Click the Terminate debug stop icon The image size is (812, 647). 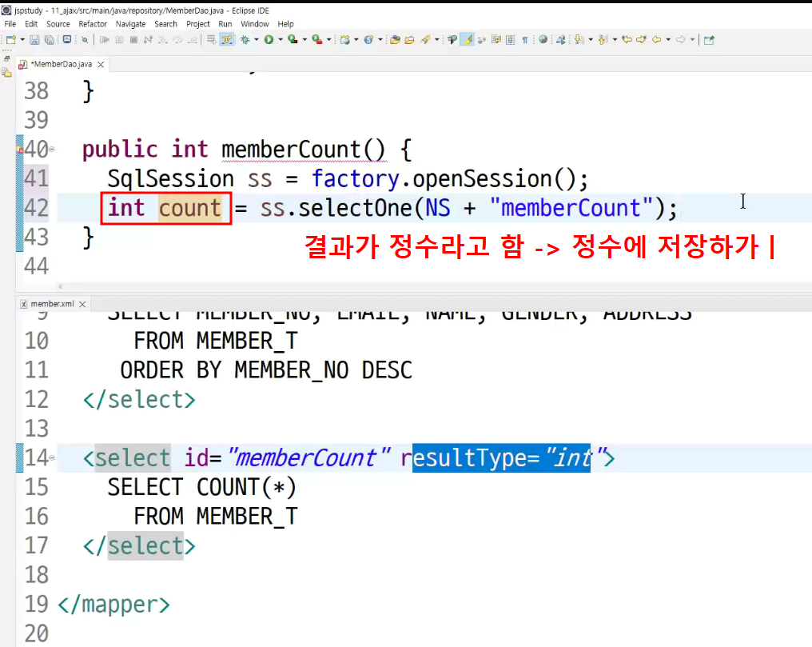pos(133,39)
